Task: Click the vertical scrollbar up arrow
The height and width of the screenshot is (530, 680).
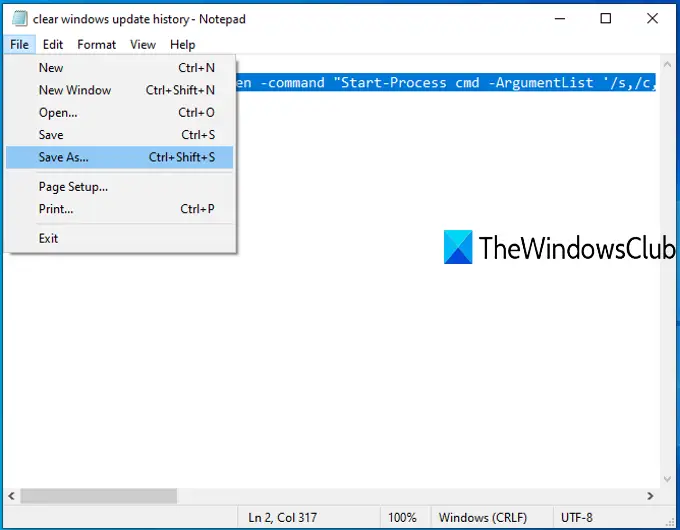Action: pyautogui.click(x=667, y=65)
